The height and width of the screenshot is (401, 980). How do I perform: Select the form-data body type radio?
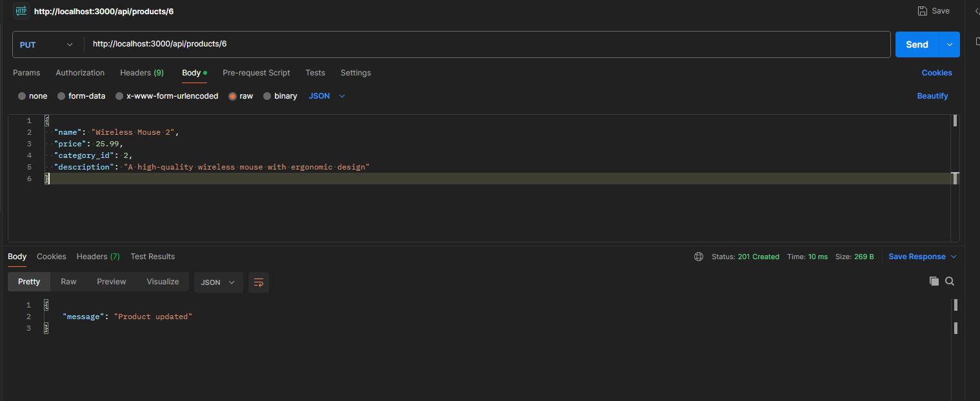pyautogui.click(x=61, y=96)
